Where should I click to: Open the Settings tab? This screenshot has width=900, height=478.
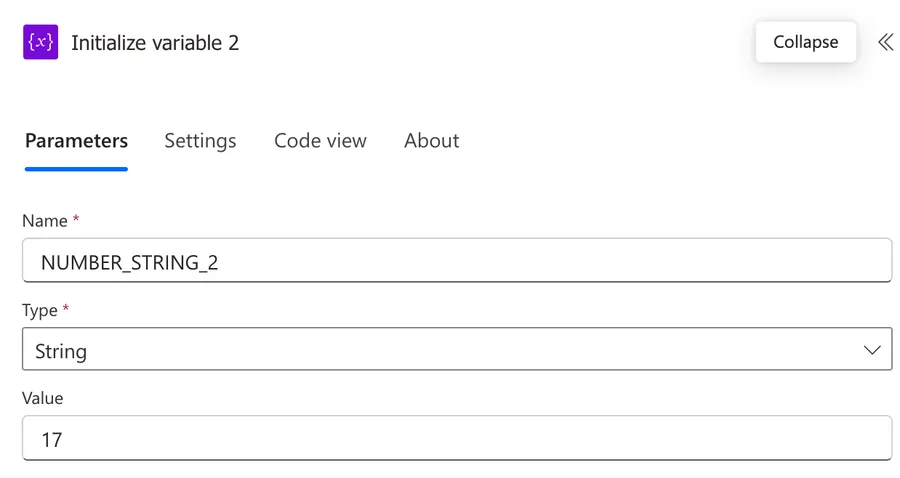[200, 141]
